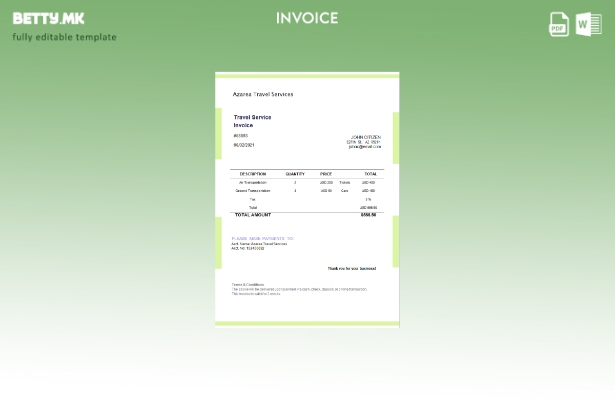Select the Azarea Travel Services company name
This screenshot has height=400, width=615.
click(x=263, y=94)
